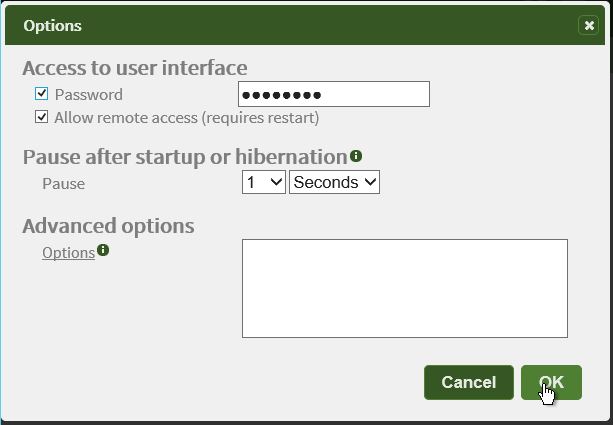Click the Cancel button
The image size is (613, 425).
point(469,382)
